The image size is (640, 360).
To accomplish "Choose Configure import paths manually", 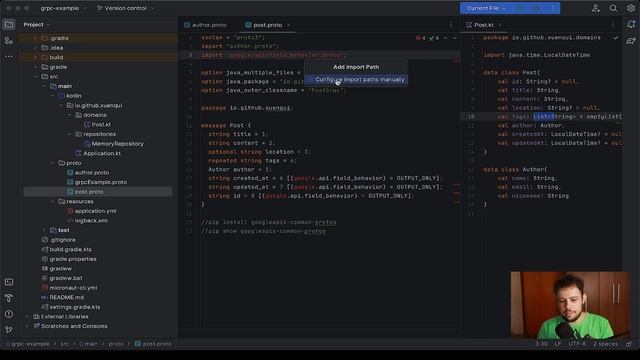I will tap(356, 80).
